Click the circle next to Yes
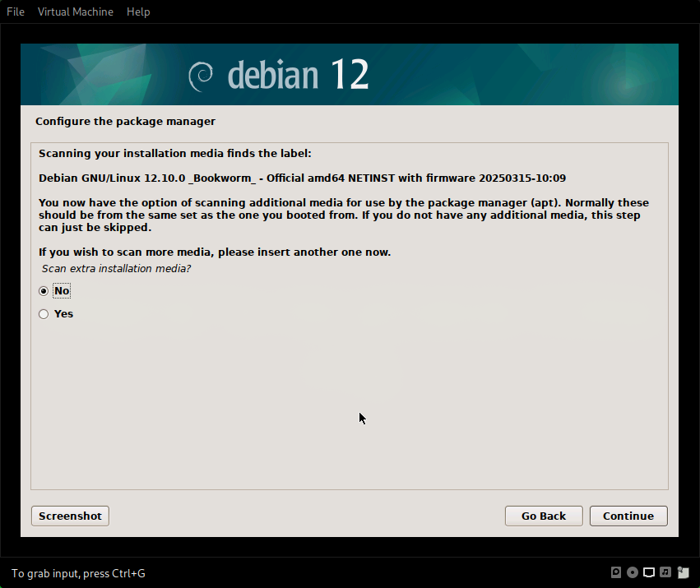 click(x=43, y=313)
